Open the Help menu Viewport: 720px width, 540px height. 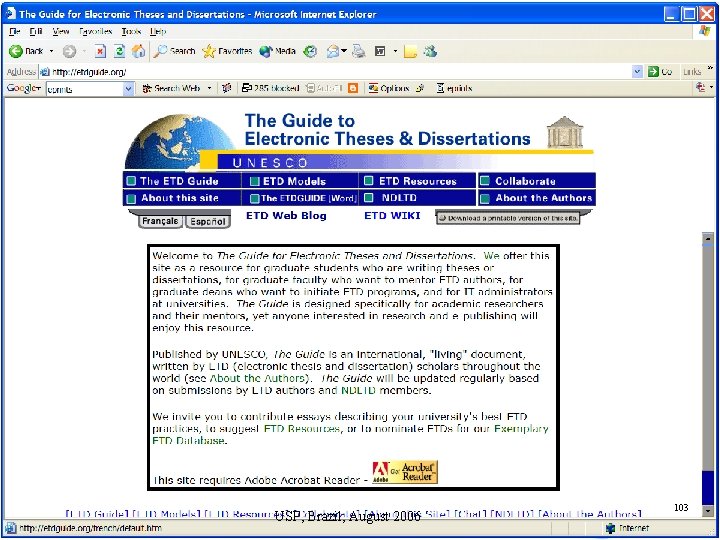click(x=158, y=32)
